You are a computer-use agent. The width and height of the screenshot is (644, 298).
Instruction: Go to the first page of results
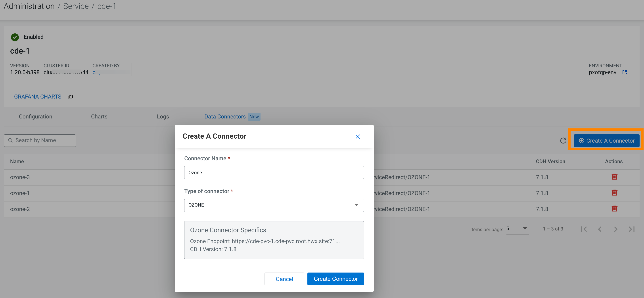tap(584, 229)
